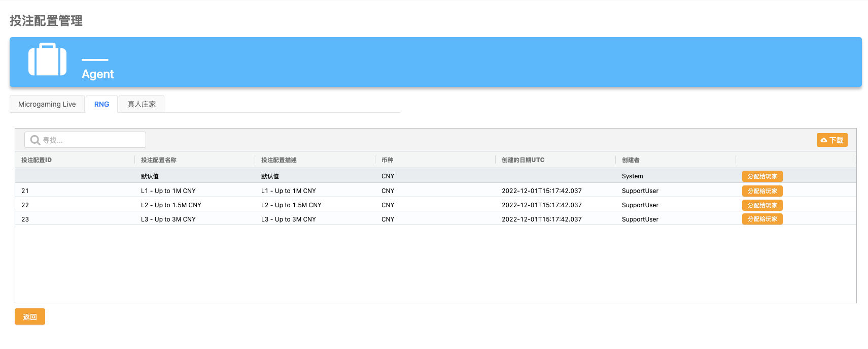Click the 投注配置描述 column header
The image size is (868, 349).
click(279, 160)
